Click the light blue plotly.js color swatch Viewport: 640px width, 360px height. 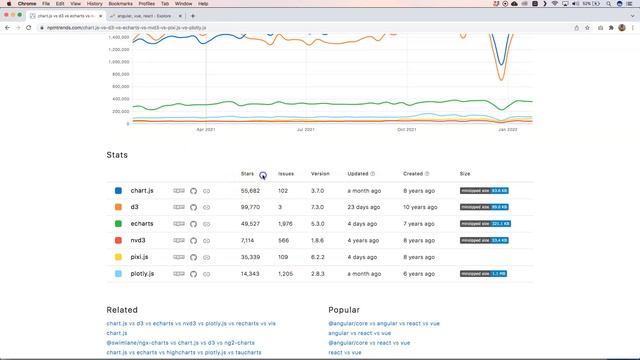click(118, 274)
